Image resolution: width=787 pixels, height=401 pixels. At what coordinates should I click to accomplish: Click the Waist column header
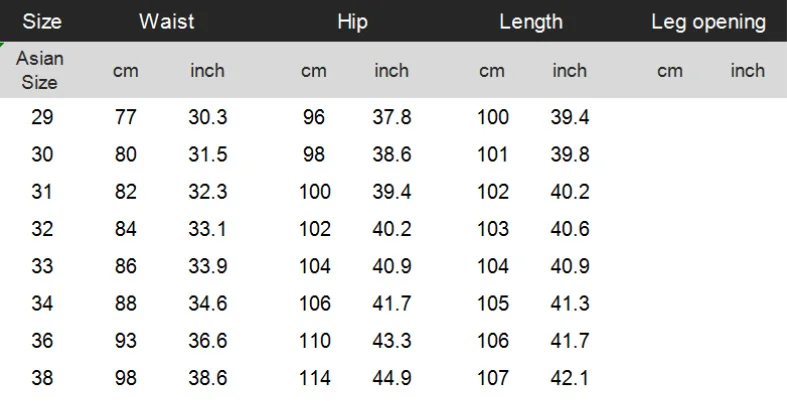pyautogui.click(x=166, y=21)
